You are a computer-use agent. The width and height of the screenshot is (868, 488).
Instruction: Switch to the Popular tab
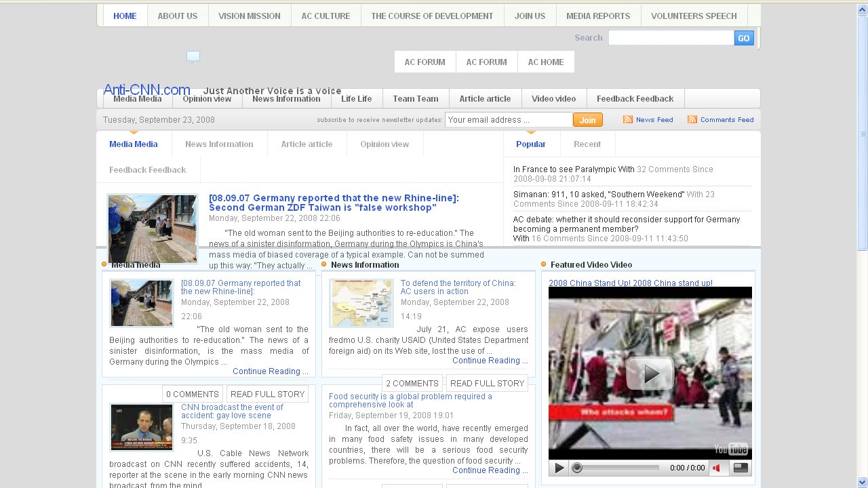pos(531,144)
